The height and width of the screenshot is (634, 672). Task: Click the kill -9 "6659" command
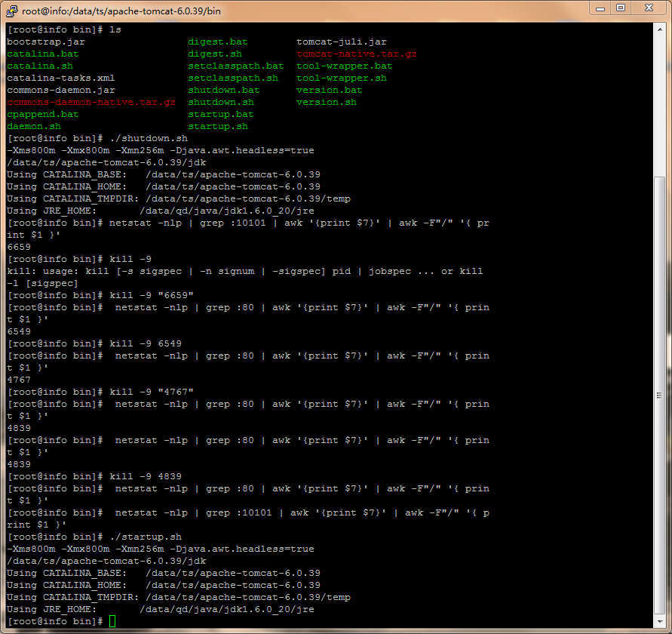point(152,295)
